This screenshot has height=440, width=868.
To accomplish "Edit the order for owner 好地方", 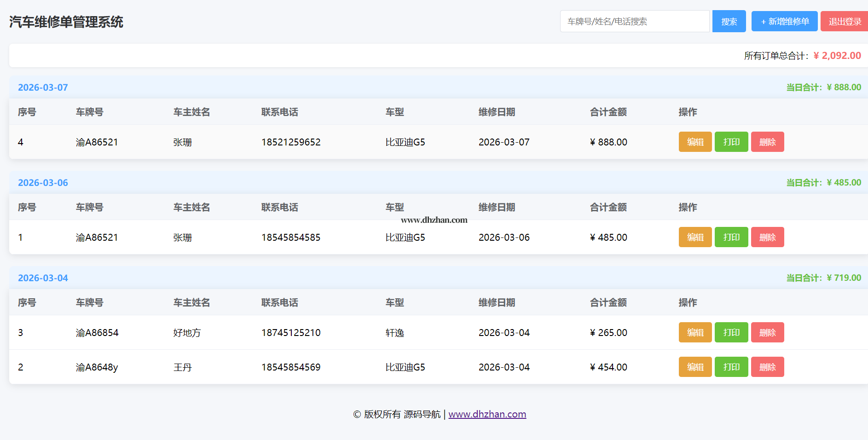I will point(695,332).
